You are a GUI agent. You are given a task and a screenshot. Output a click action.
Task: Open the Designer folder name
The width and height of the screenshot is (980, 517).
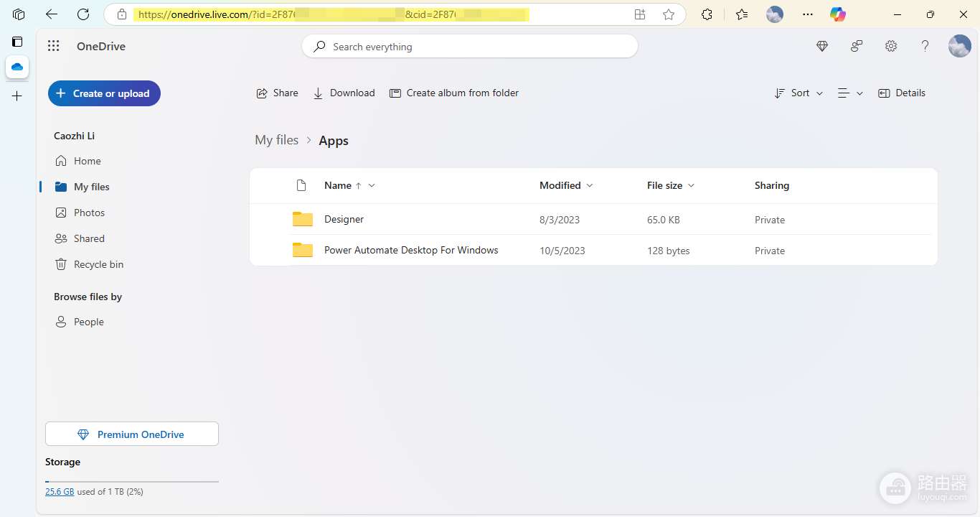(344, 219)
